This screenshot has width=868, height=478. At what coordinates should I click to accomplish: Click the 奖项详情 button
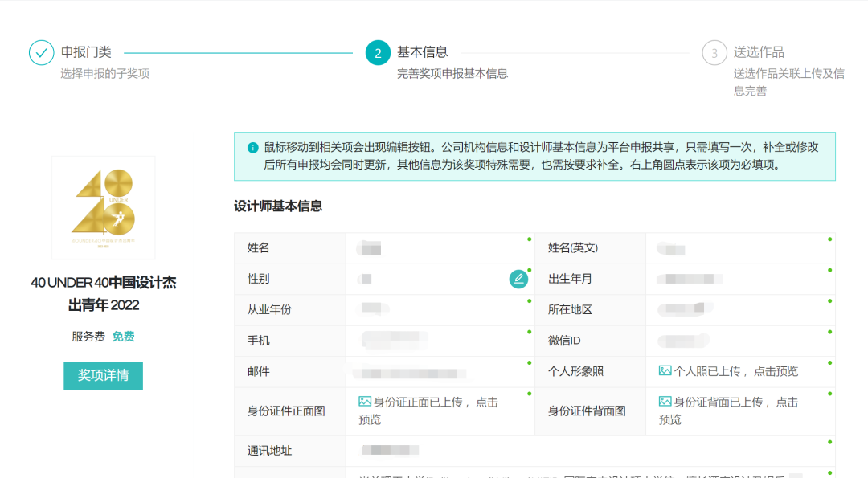pyautogui.click(x=103, y=375)
